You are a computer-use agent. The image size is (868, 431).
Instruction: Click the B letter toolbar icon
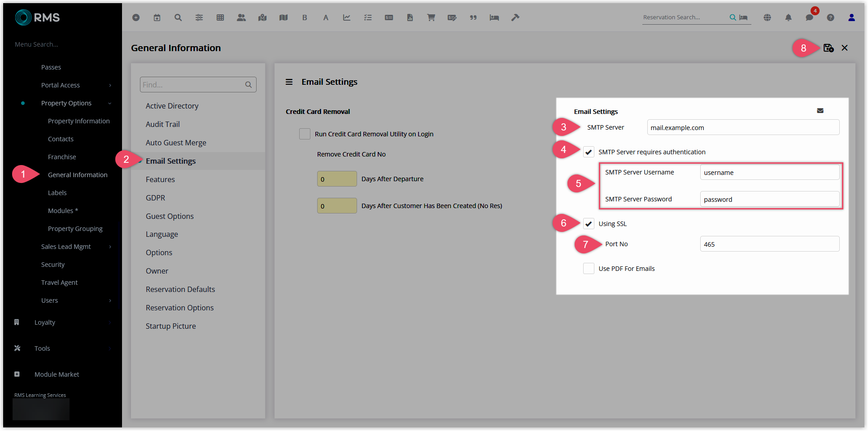click(x=305, y=17)
